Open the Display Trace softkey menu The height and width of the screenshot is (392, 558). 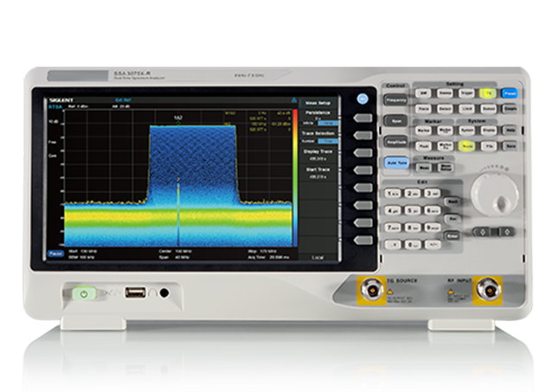317,156
